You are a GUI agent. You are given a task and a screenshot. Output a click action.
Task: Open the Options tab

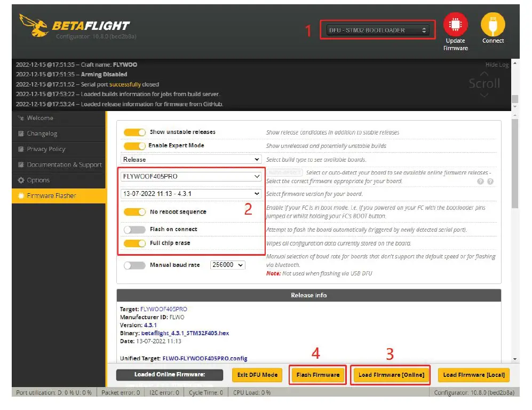pos(59,180)
